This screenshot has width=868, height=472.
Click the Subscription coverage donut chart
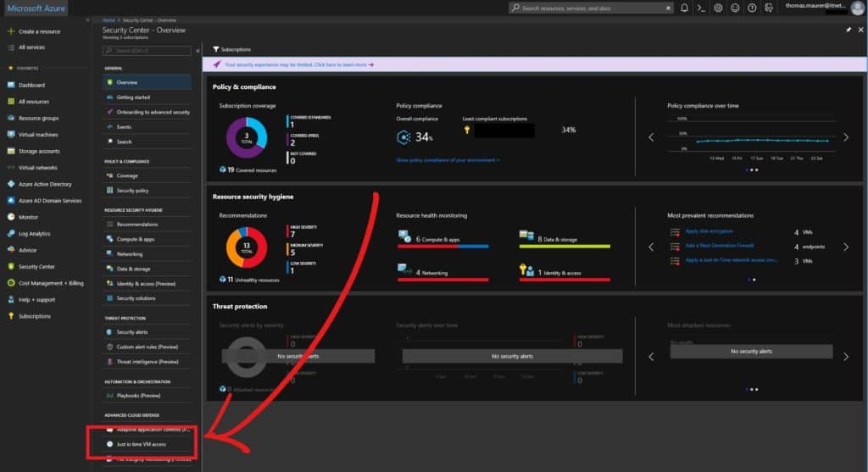click(247, 138)
